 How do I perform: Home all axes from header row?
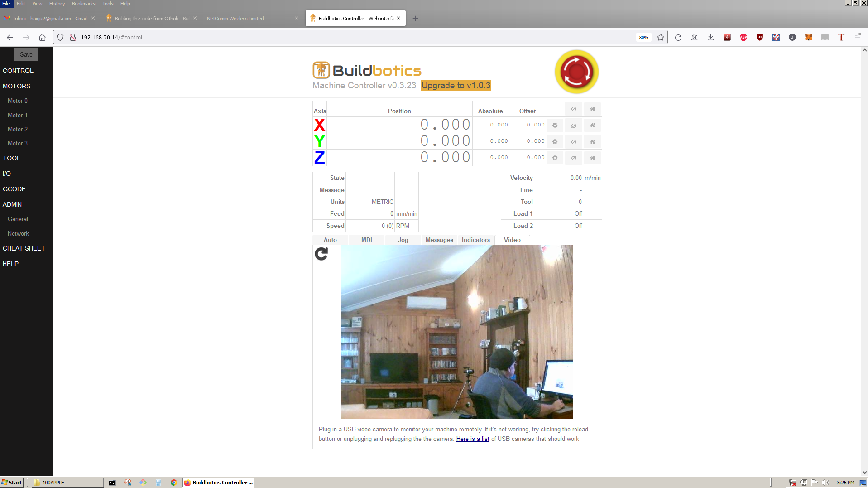pyautogui.click(x=592, y=109)
